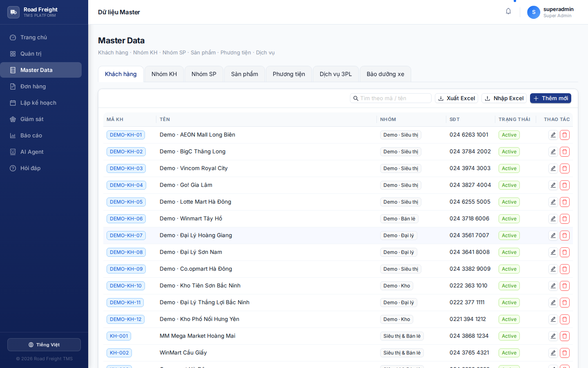
Task: Click trash icon for KH-001 row
Action: coord(565,336)
